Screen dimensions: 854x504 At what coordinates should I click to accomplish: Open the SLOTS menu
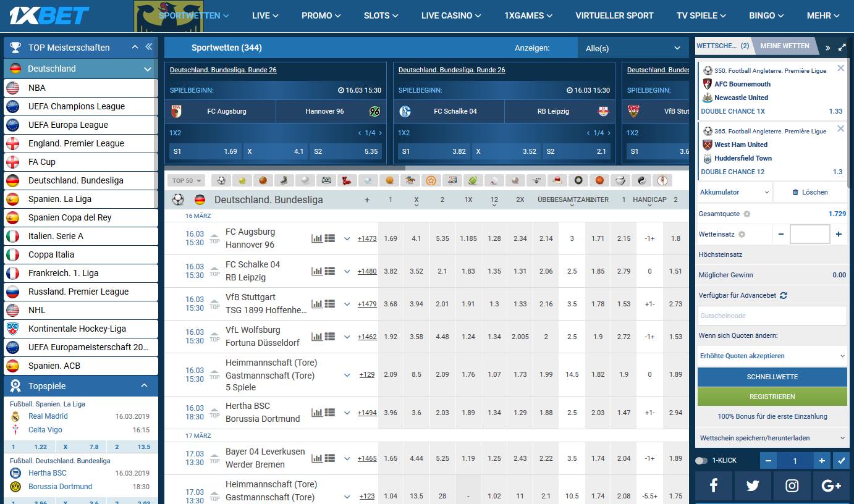point(381,15)
